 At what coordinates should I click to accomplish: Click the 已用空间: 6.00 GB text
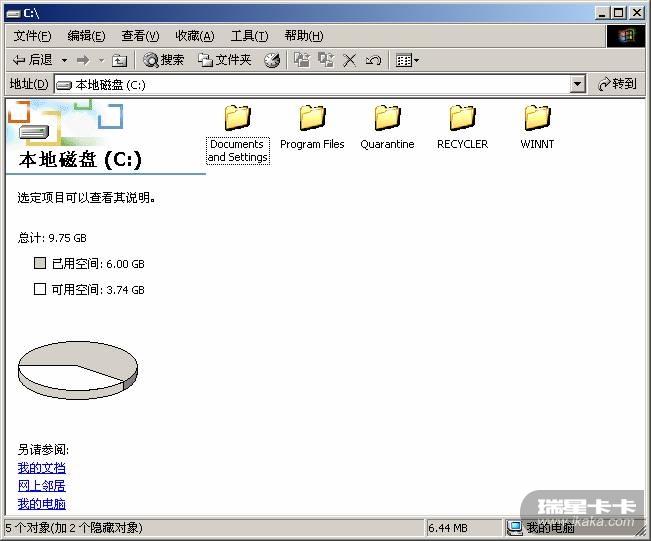tap(98, 264)
